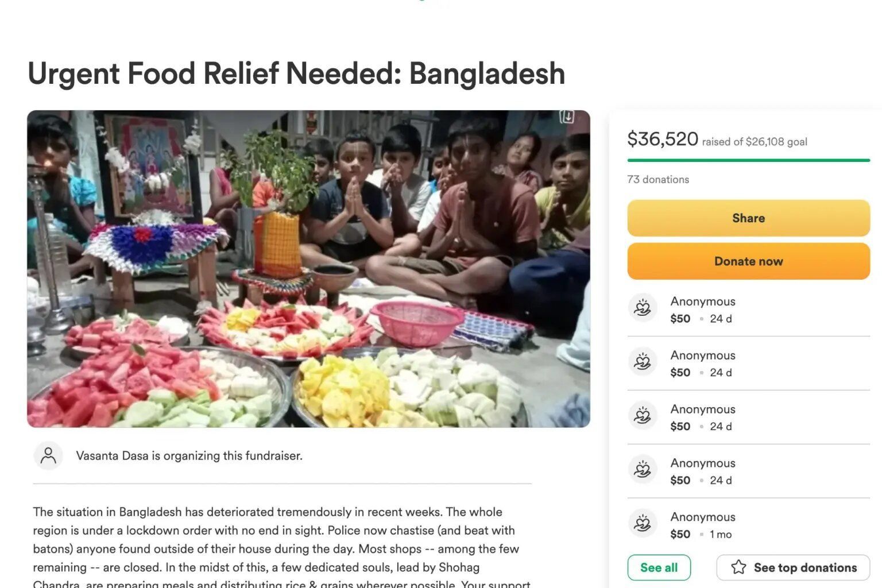Click the save icon on the campaign photo corner
The height and width of the screenshot is (588, 882).
567,117
